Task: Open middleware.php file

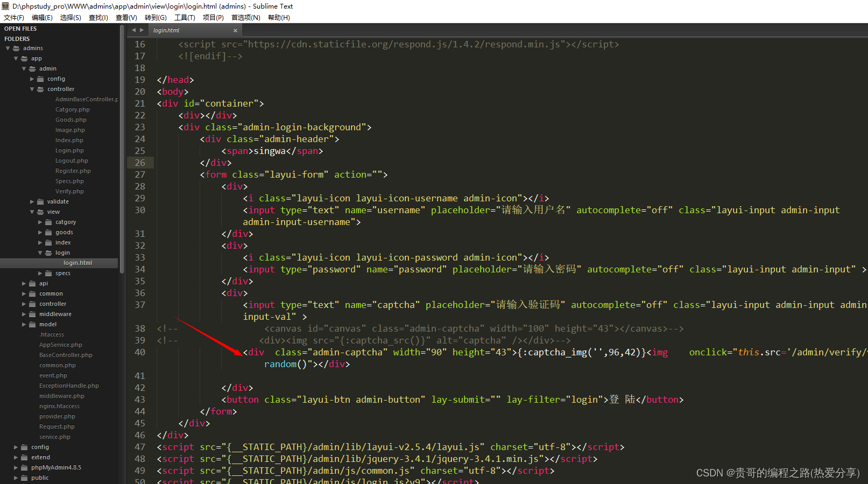Action: click(x=62, y=396)
